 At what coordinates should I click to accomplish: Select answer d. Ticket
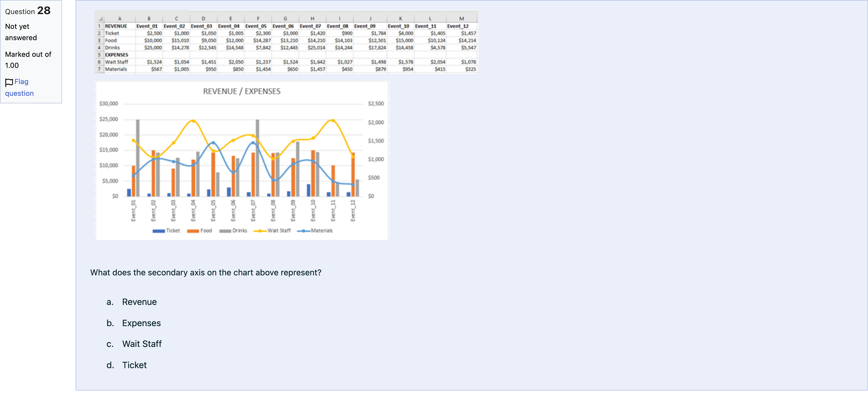134,365
